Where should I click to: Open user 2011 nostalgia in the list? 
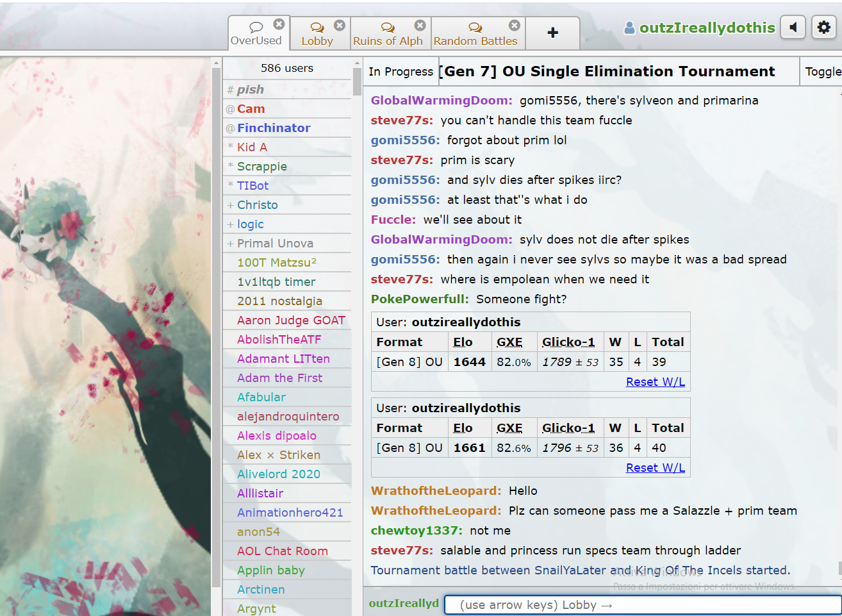click(x=287, y=301)
